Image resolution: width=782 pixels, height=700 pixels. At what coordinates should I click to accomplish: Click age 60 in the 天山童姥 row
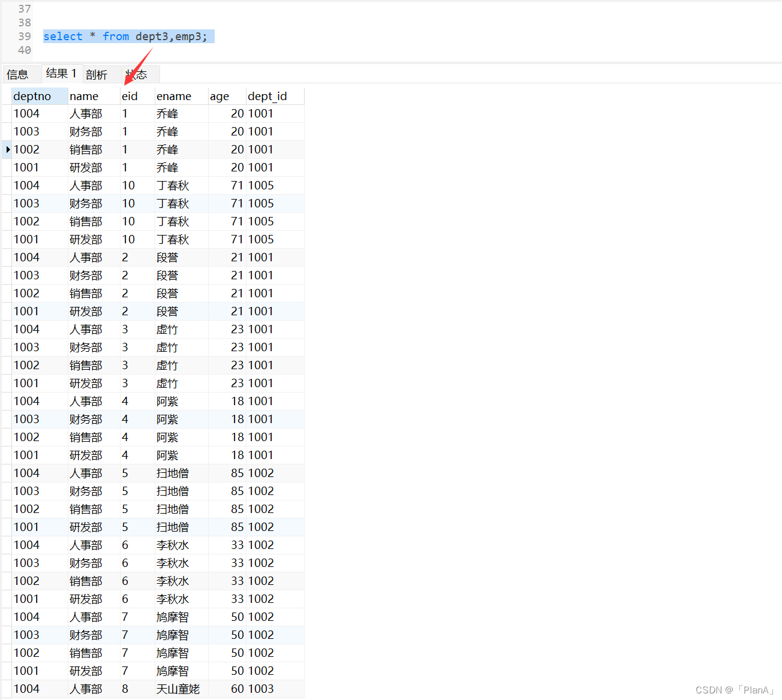click(x=227, y=689)
